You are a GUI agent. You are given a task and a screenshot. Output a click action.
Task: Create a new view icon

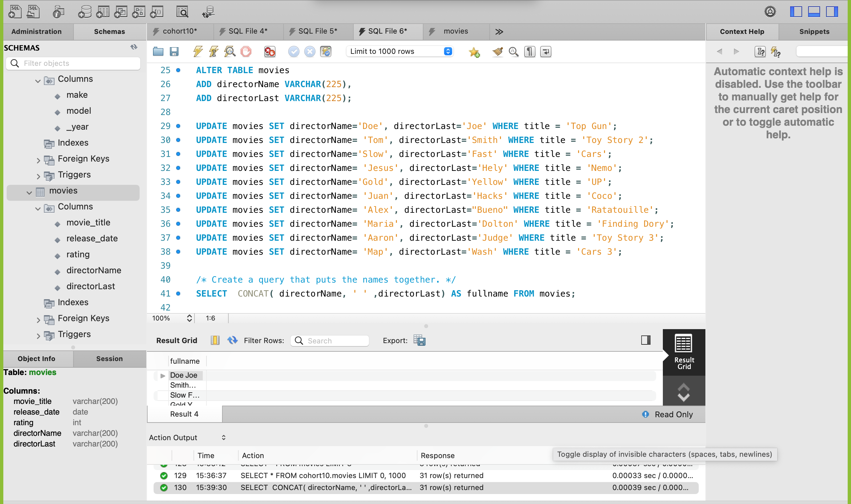click(121, 12)
